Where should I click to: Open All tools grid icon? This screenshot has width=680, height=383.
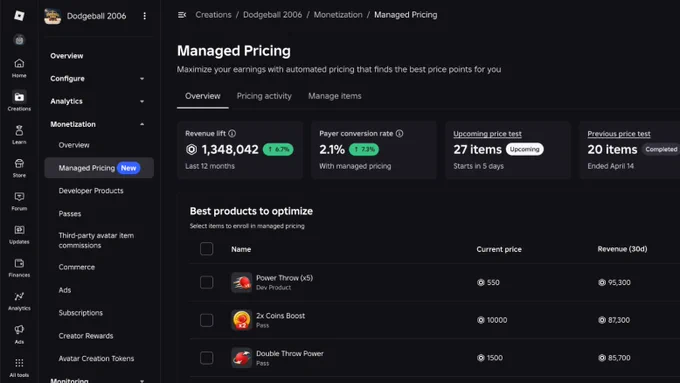click(19, 367)
